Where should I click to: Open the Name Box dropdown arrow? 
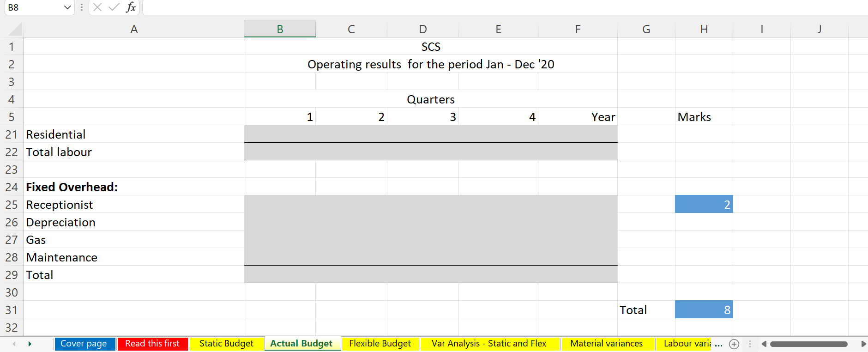click(x=67, y=7)
